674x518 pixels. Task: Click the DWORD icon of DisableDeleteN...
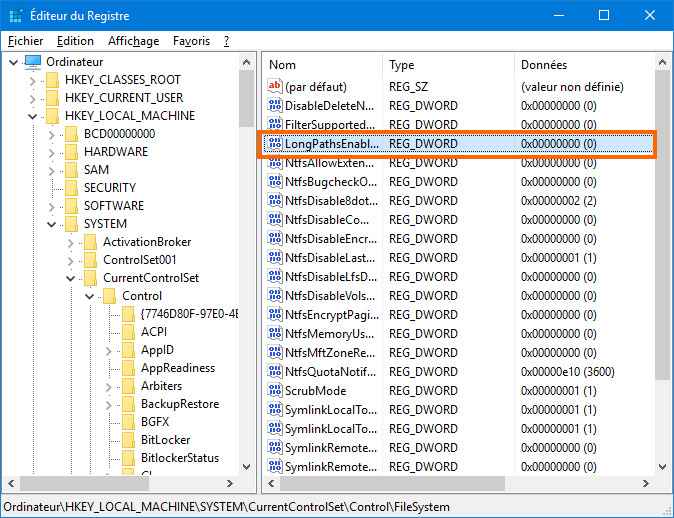[275, 105]
